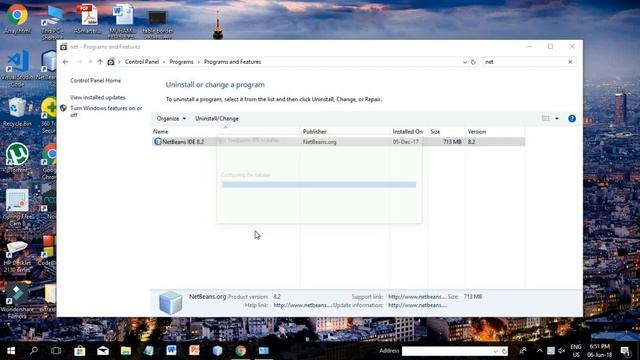
Task: Click the taskbar Address input field
Action: tap(447, 351)
